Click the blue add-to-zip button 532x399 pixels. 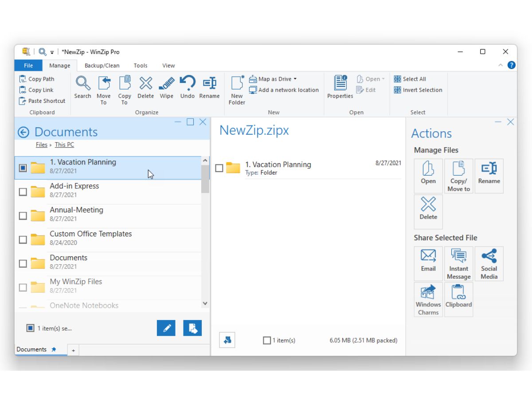click(192, 328)
